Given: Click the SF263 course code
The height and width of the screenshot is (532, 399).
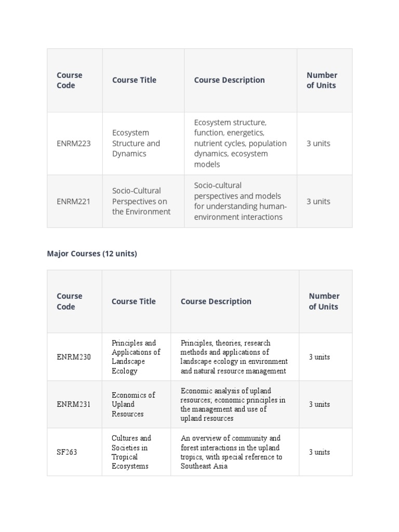Looking at the screenshot, I should [67, 452].
